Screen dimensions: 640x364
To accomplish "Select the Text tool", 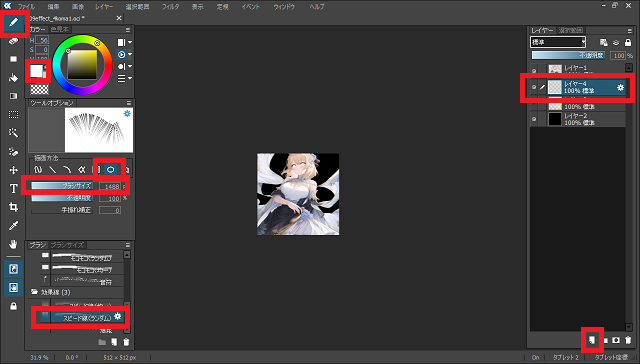I will (x=13, y=188).
